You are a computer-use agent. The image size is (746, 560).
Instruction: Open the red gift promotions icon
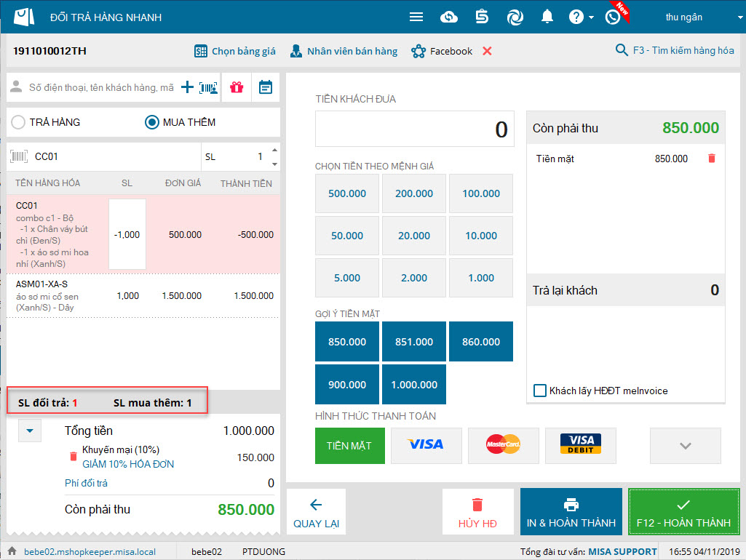pos(237,87)
